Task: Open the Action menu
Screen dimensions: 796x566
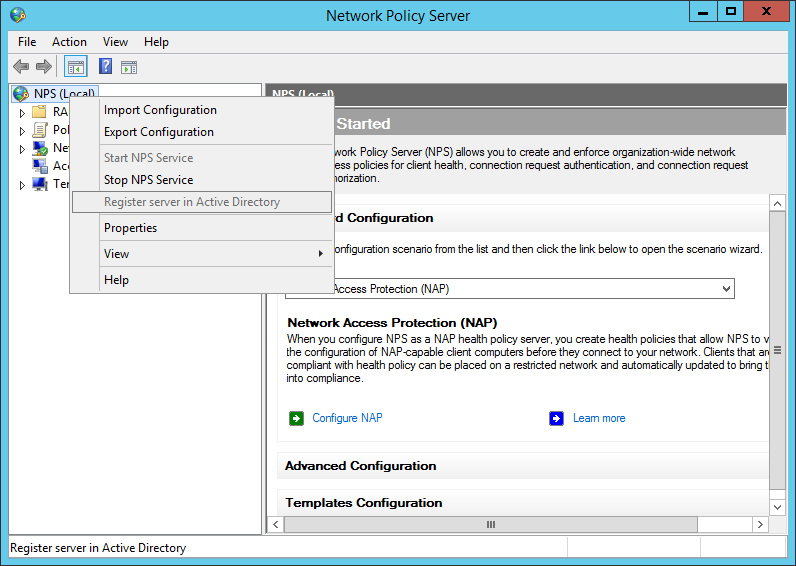Action: click(x=69, y=42)
